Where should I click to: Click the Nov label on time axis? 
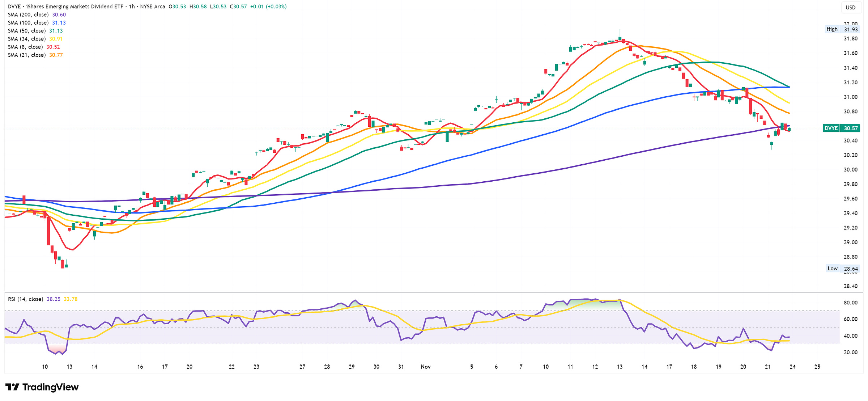(426, 367)
